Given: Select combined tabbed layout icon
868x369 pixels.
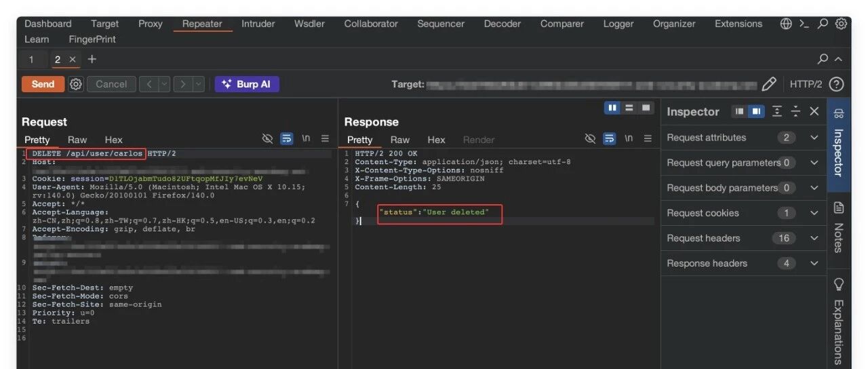Looking at the screenshot, I should pos(646,108).
